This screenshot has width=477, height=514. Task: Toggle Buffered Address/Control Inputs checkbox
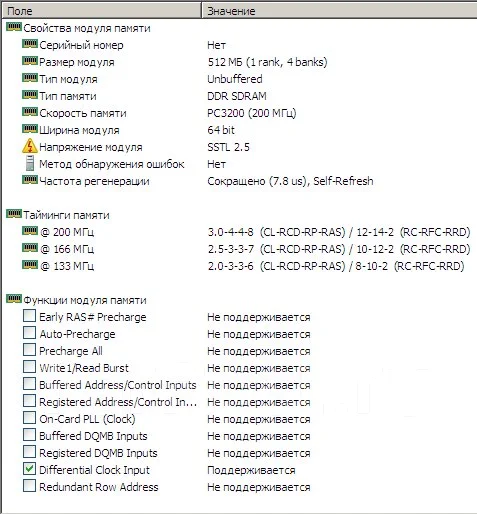point(29,384)
